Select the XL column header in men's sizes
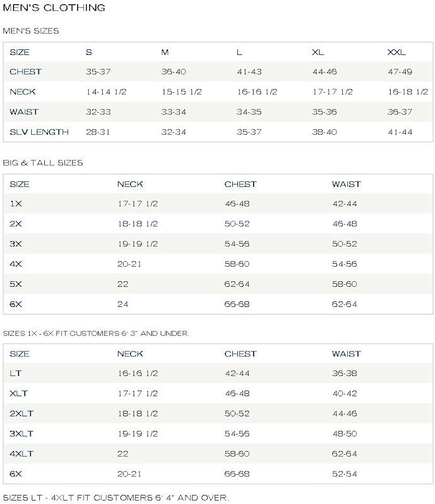Viewport: 435px width, 504px height. [x=318, y=52]
